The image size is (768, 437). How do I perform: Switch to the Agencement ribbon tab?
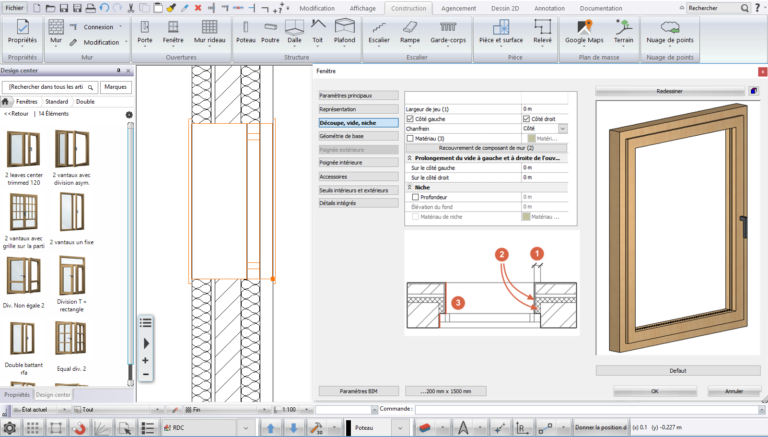[458, 8]
